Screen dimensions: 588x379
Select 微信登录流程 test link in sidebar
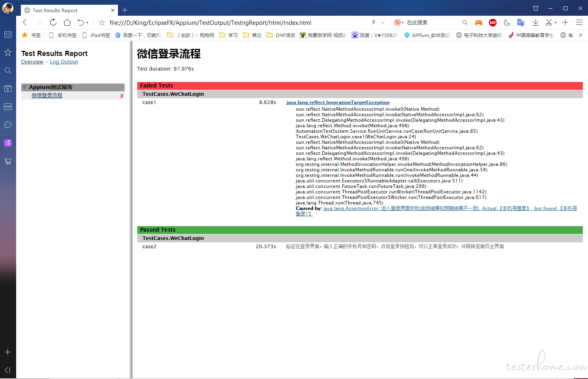47,95
